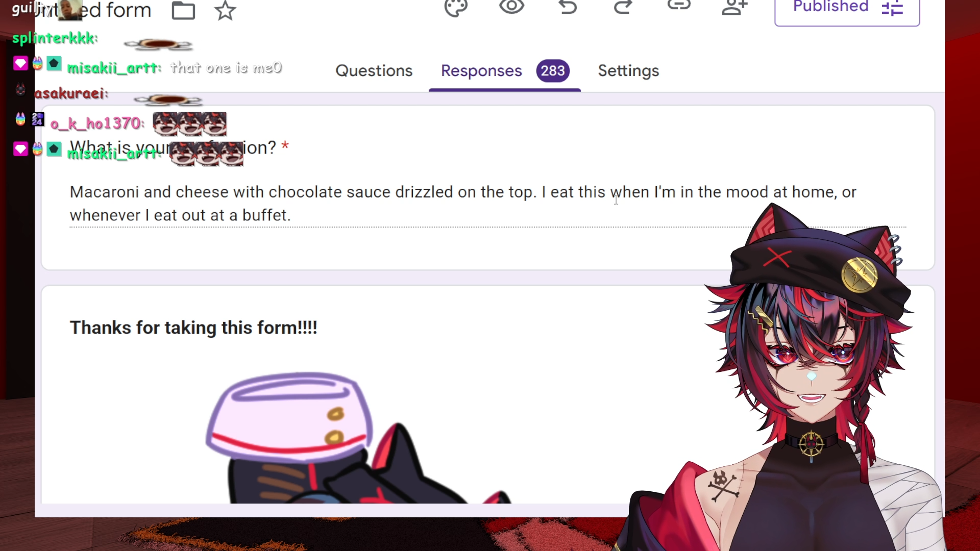Viewport: 980px width, 551px height.
Task: Star this form
Action: click(225, 11)
